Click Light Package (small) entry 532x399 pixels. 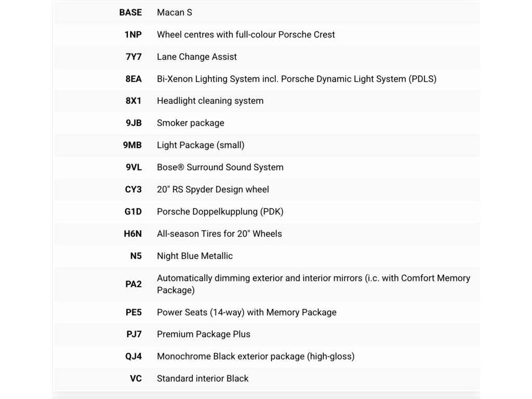point(201,145)
